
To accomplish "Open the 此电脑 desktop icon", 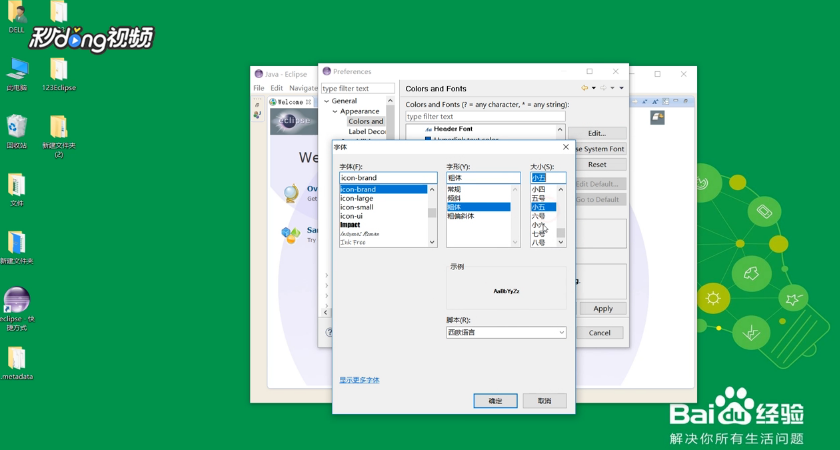I will pos(17,74).
